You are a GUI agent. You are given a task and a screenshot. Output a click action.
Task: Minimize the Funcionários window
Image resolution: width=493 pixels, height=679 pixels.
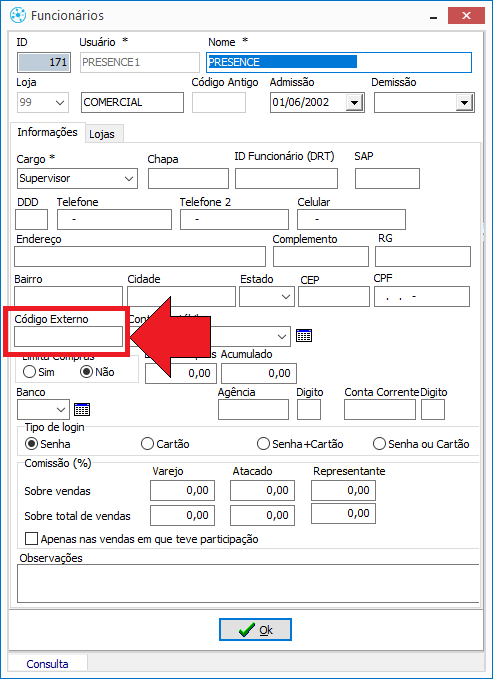pos(433,16)
